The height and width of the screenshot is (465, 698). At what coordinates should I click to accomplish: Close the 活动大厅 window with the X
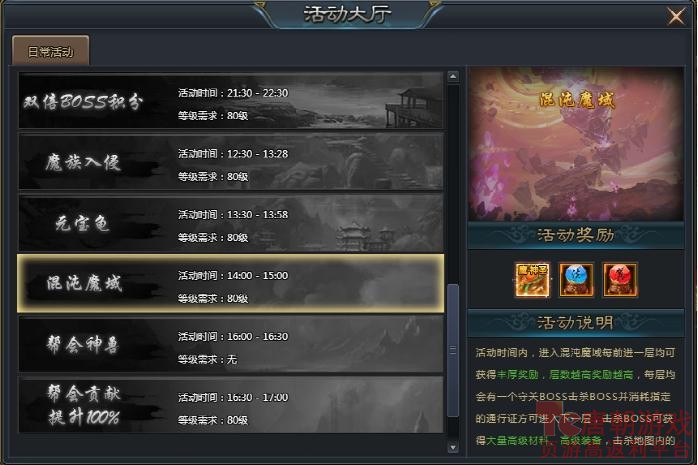(x=676, y=17)
